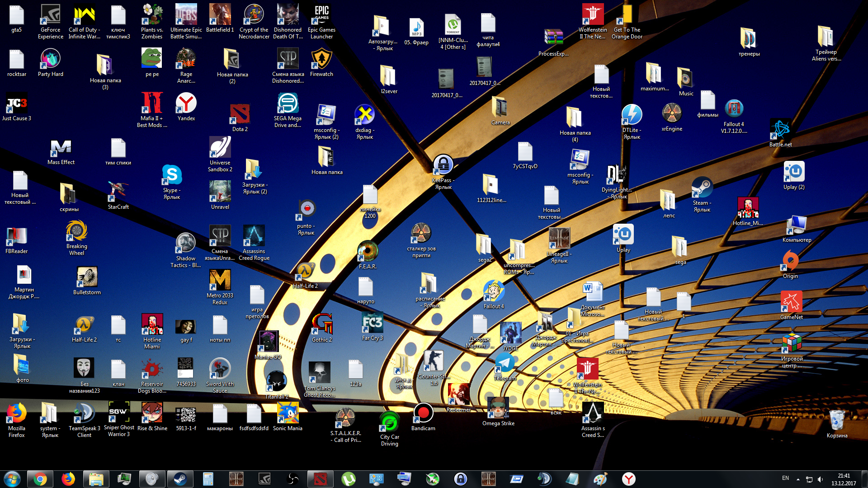868x488 pixels.
Task: Open KeePass lock icon in taskbar
Action: [460, 479]
